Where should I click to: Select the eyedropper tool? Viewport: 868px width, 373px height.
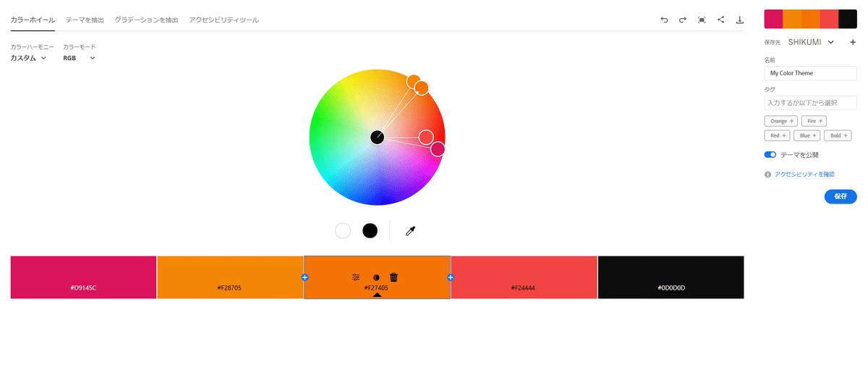tap(410, 231)
